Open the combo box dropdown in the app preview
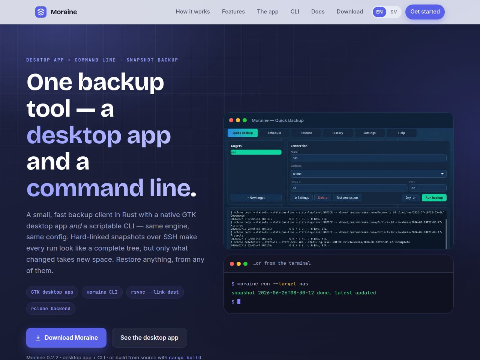The height and width of the screenshot is (360, 480). (369, 174)
